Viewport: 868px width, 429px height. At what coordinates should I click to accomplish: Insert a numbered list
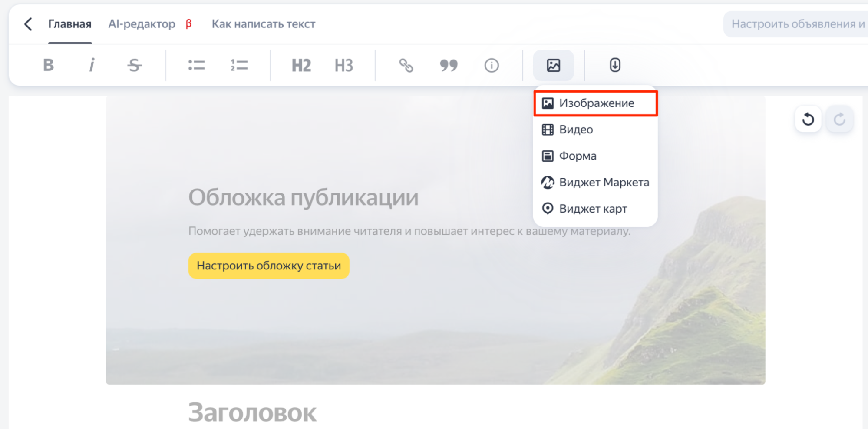click(x=239, y=65)
